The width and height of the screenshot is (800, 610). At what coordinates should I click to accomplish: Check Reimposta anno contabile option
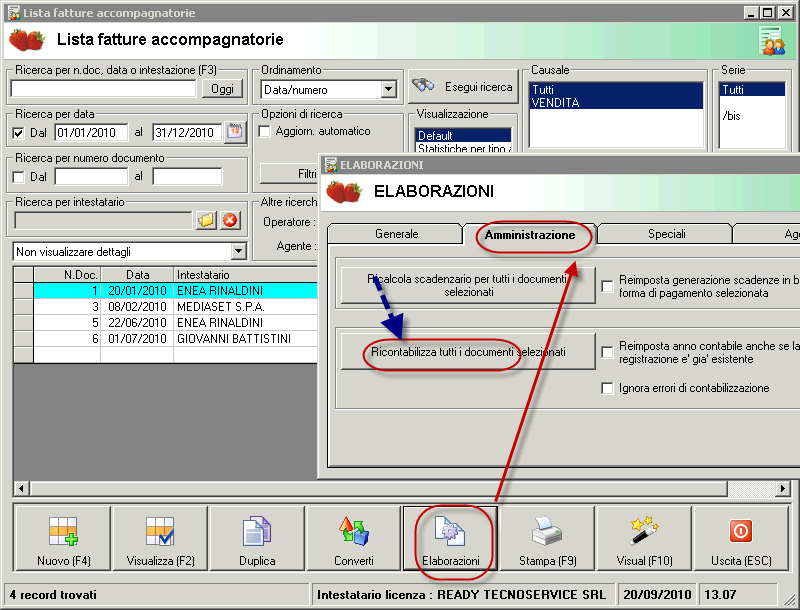pos(607,352)
